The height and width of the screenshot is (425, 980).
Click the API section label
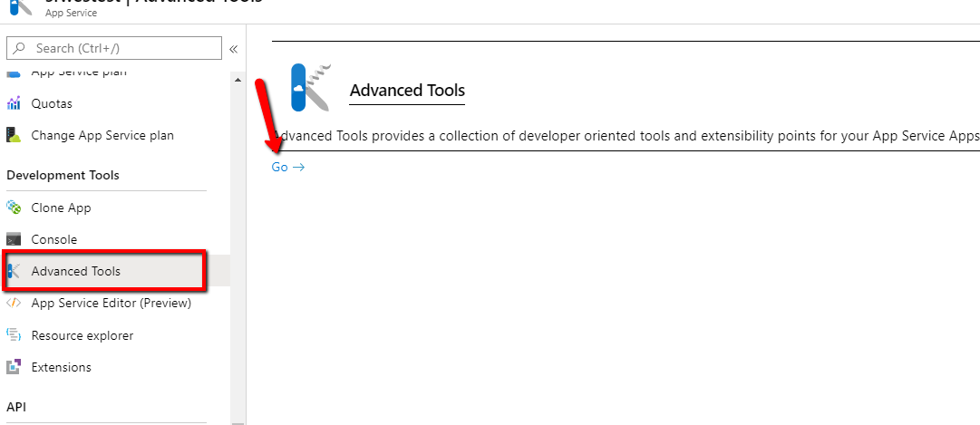(16, 407)
